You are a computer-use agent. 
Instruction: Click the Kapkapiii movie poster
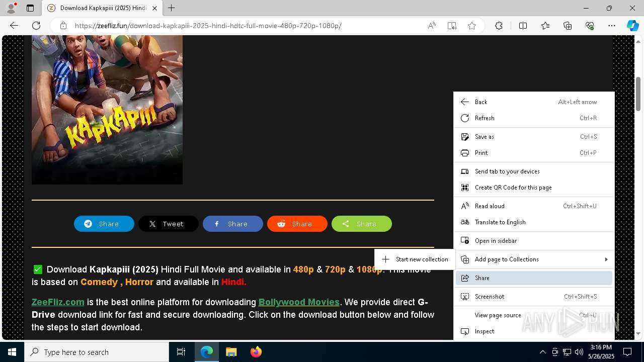107,110
